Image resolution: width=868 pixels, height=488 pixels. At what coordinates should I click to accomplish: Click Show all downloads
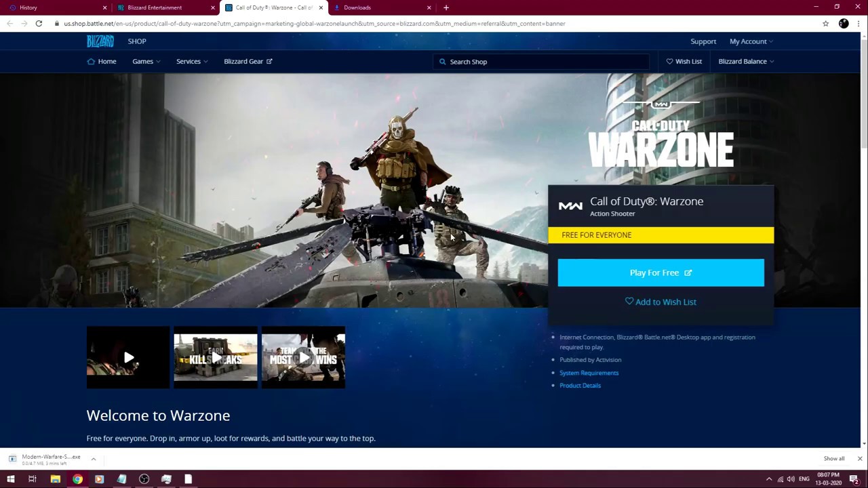pos(834,459)
